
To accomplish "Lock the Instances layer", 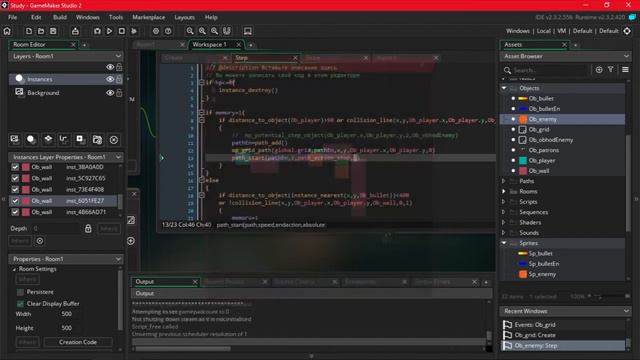I will (x=119, y=79).
